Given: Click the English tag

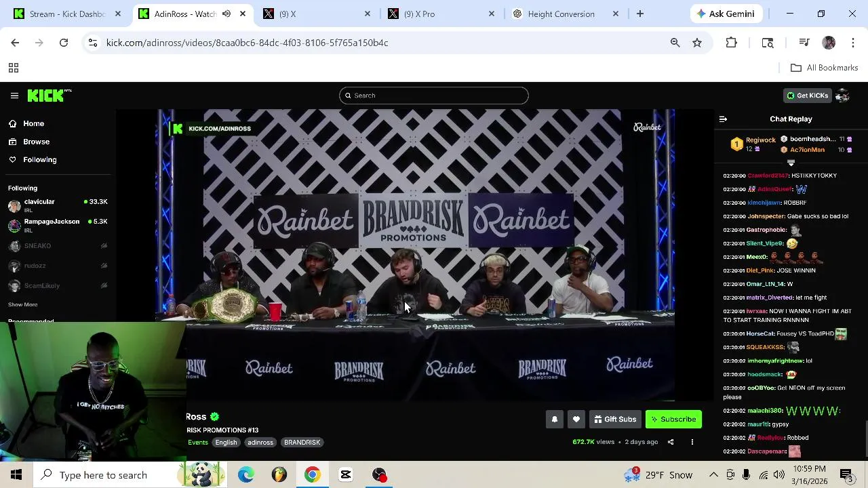Looking at the screenshot, I should [226, 443].
